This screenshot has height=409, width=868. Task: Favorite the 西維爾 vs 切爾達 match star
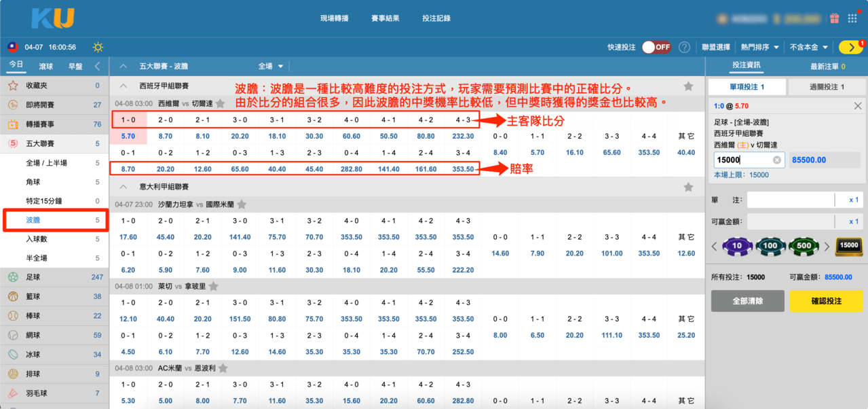click(220, 104)
